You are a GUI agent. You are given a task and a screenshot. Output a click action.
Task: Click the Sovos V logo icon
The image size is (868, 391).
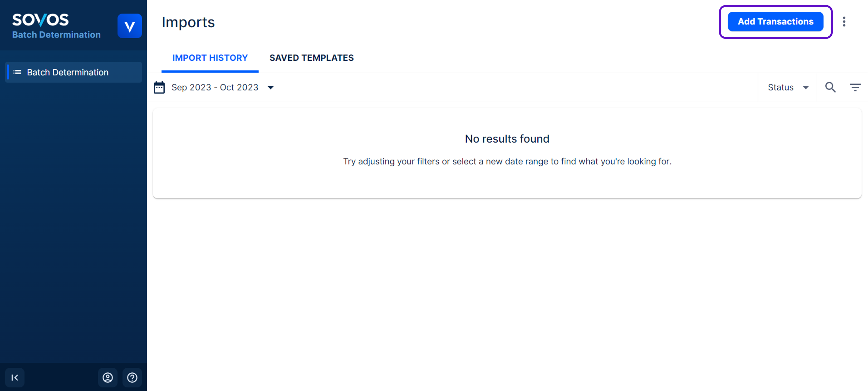pyautogui.click(x=129, y=26)
